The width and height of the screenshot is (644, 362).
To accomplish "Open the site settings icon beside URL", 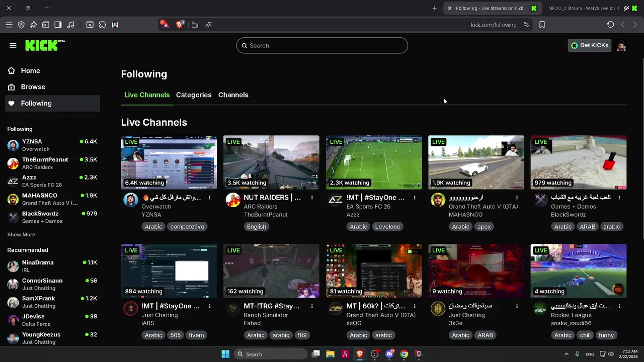I will 526,25.
